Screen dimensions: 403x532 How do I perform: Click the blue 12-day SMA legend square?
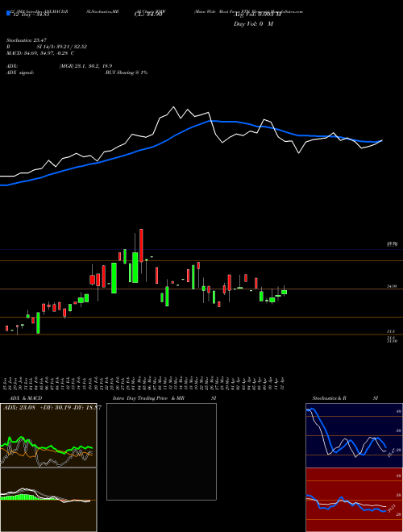coord(8,13)
